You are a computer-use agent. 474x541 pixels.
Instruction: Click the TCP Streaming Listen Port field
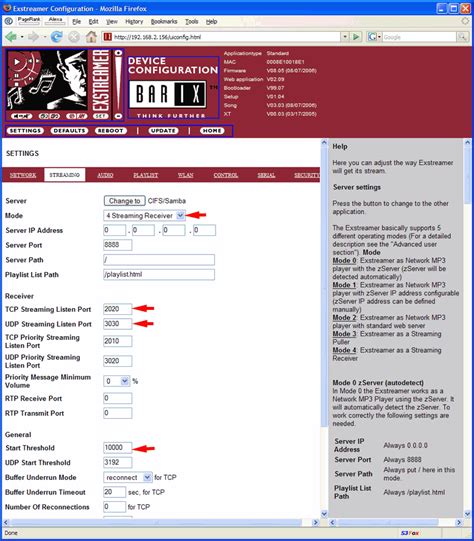(x=117, y=309)
